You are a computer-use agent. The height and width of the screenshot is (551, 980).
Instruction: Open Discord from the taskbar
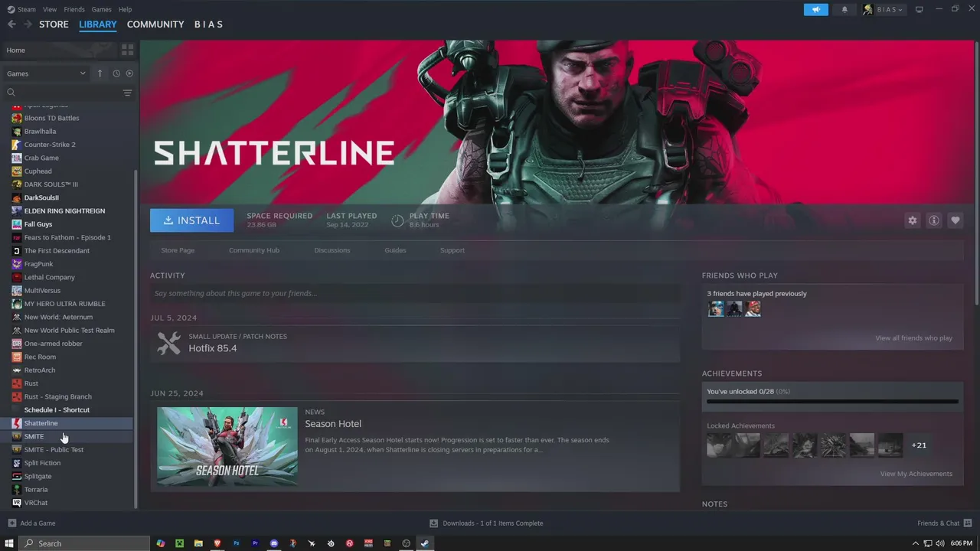coord(274,543)
